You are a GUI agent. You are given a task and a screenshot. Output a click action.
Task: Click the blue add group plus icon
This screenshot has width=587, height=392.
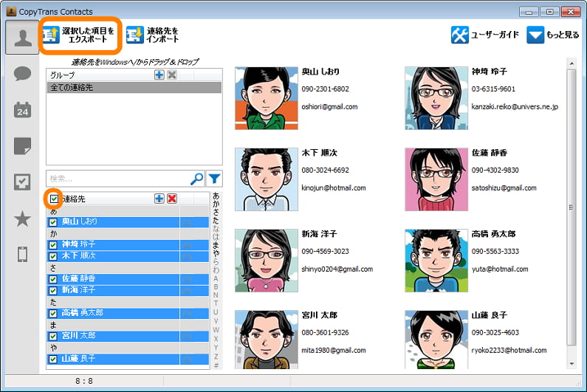[159, 75]
